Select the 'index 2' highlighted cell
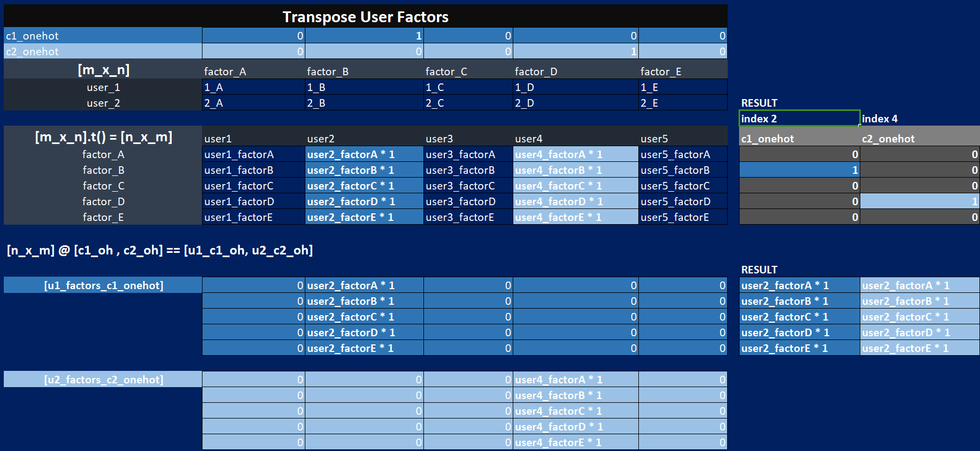980x451 pixels. [x=799, y=119]
